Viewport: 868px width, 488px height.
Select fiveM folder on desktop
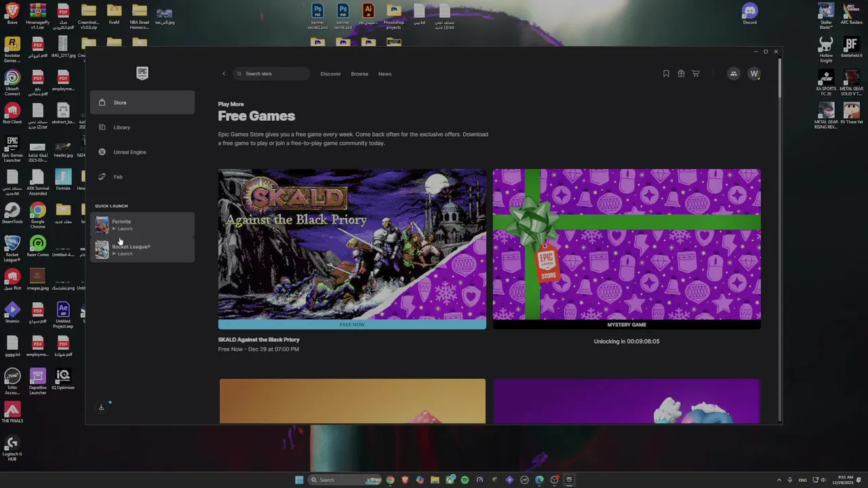[x=114, y=14]
